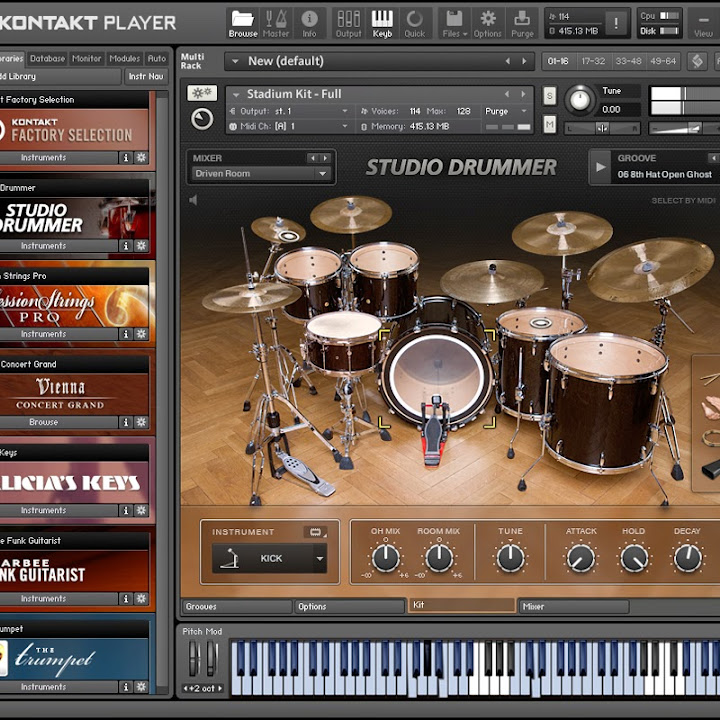Open the Monitor tab

[86, 59]
